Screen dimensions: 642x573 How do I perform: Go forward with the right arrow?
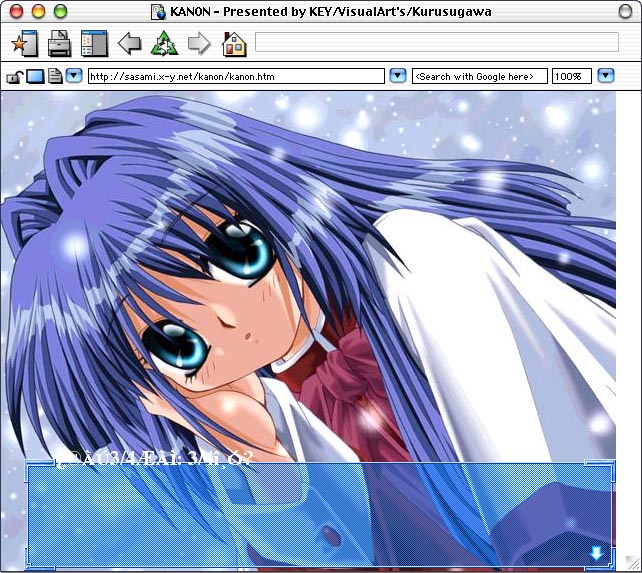click(x=199, y=43)
